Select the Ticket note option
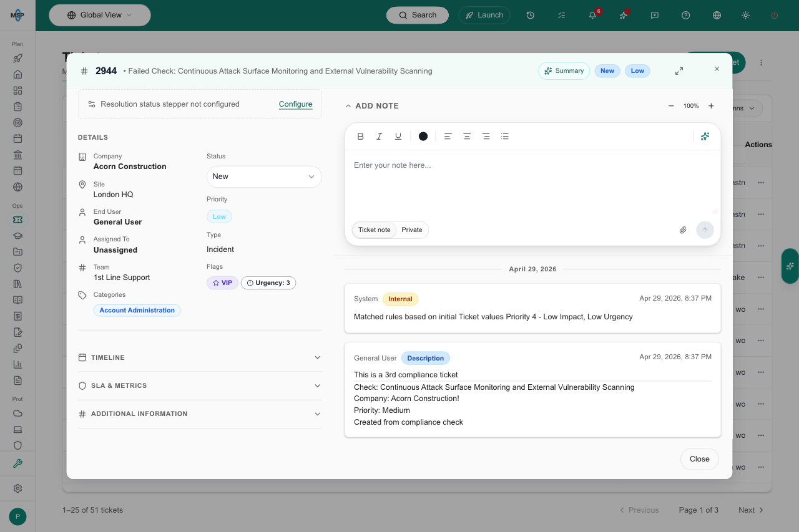 (375, 230)
